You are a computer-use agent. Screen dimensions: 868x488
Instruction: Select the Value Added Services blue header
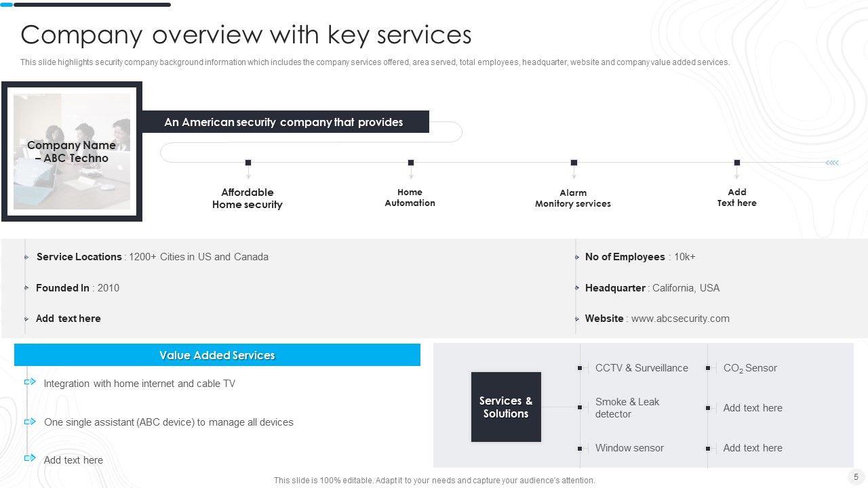(x=217, y=355)
